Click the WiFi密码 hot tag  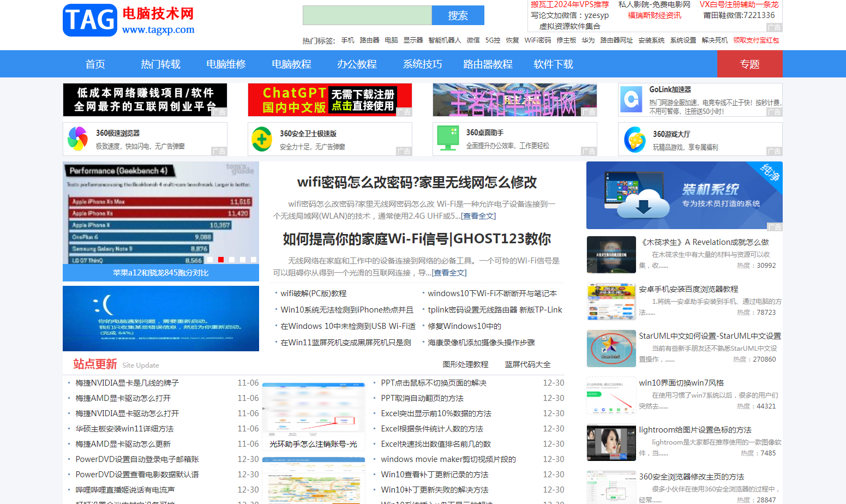[x=538, y=40]
